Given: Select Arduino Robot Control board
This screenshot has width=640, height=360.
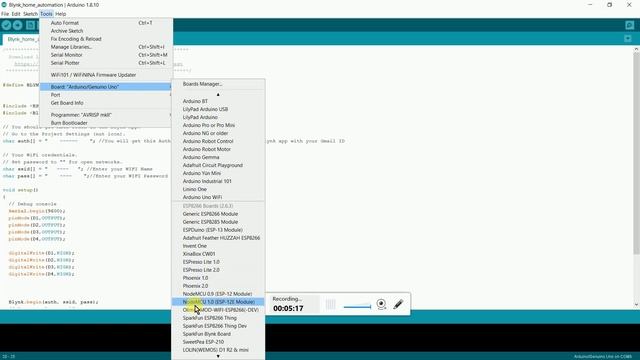Looking at the screenshot, I should [218, 141].
